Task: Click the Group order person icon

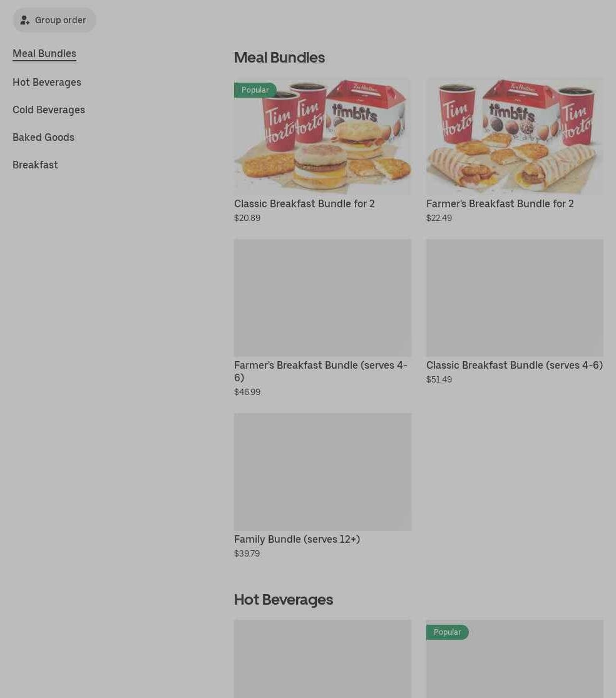Action: (25, 20)
